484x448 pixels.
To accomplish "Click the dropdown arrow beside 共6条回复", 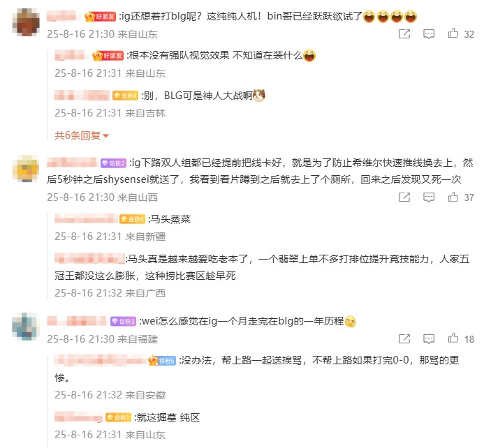I will point(105,135).
